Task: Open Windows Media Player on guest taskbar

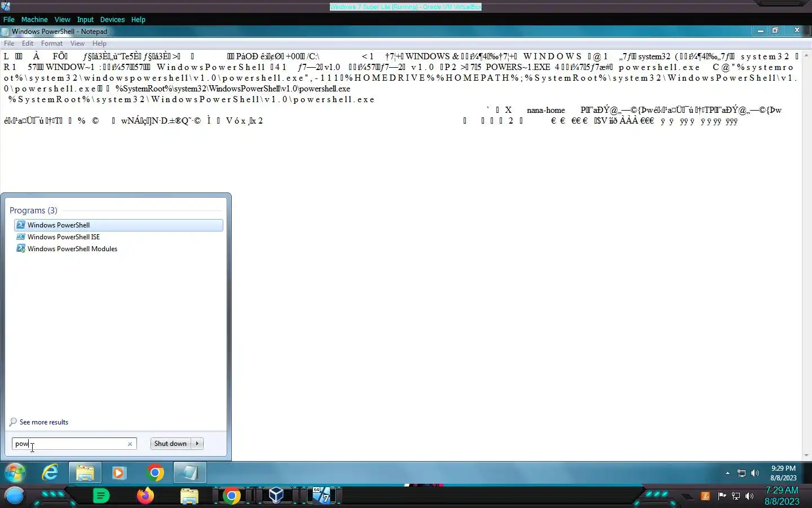Action: click(x=119, y=472)
